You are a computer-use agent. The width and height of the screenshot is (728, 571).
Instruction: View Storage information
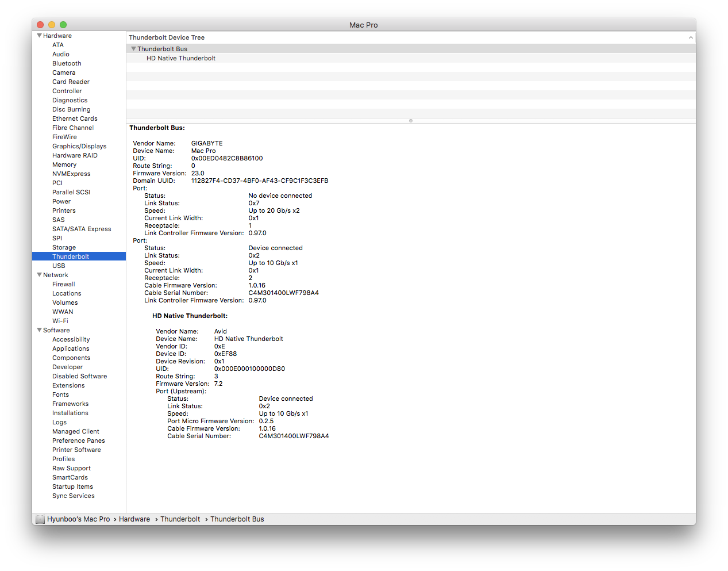[64, 247]
